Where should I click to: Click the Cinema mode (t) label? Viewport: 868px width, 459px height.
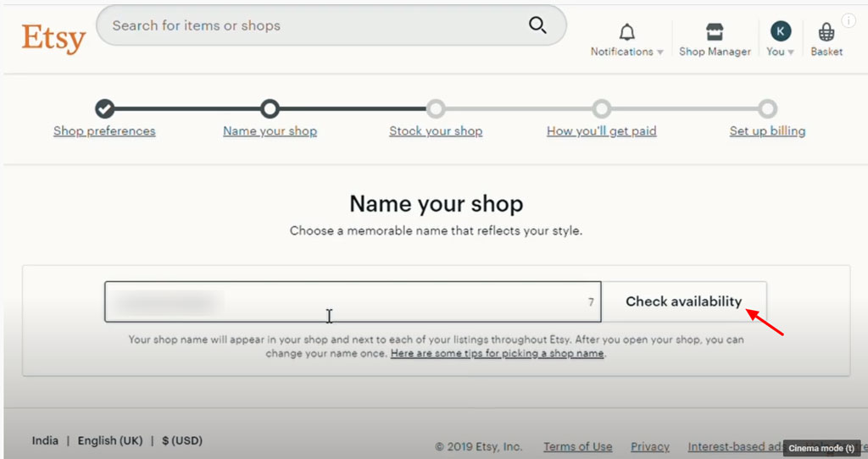pos(821,449)
